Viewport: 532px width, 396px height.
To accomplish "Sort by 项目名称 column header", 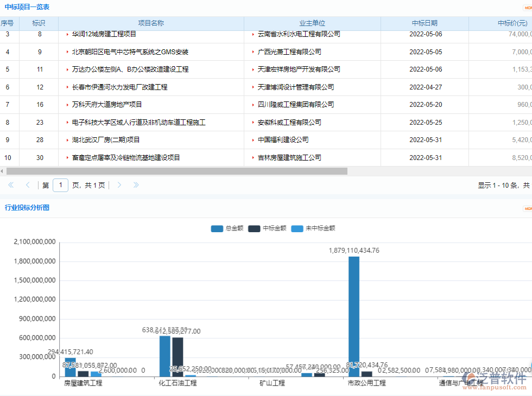I will (150, 23).
